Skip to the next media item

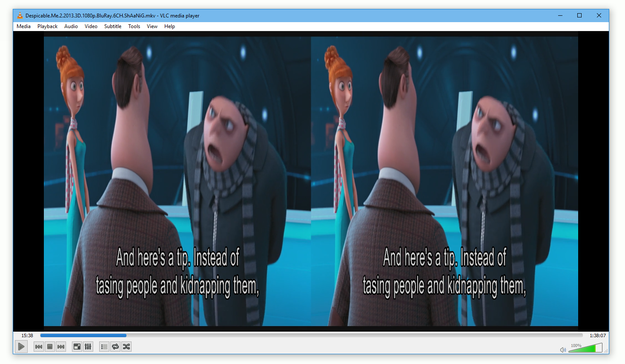[x=61, y=346]
